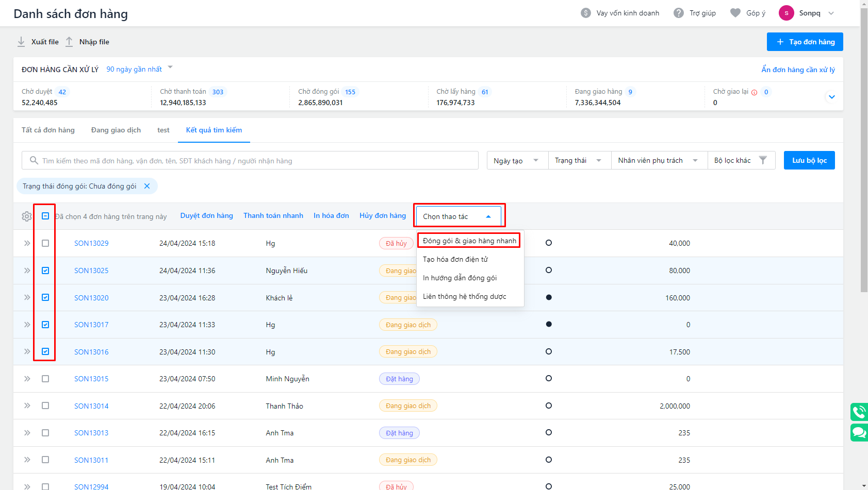The image size is (868, 490).
Task: Uncheck the order SON13025 checkbox
Action: pyautogui.click(x=45, y=271)
